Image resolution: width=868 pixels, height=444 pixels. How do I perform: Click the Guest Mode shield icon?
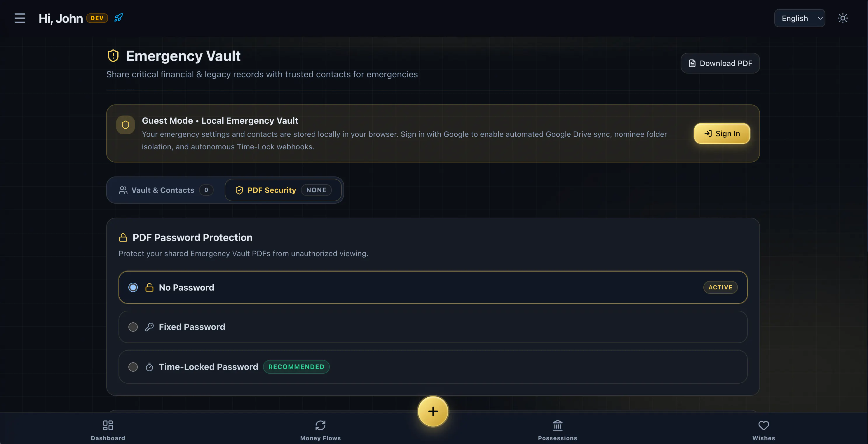click(x=125, y=125)
